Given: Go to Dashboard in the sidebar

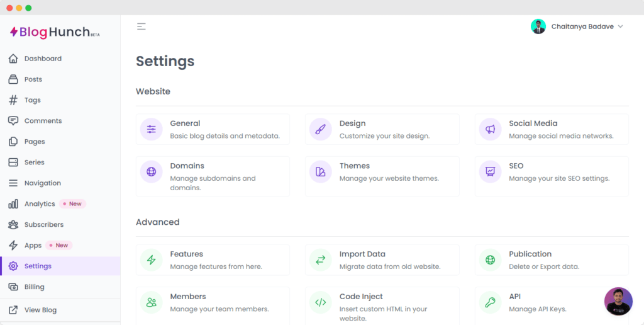Looking at the screenshot, I should pyautogui.click(x=43, y=59).
